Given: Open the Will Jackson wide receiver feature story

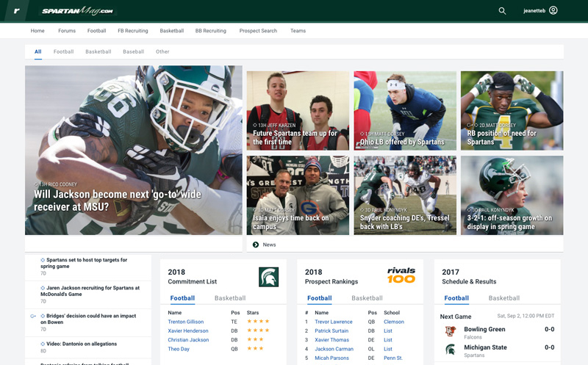Looking at the screenshot, I should (134, 151).
